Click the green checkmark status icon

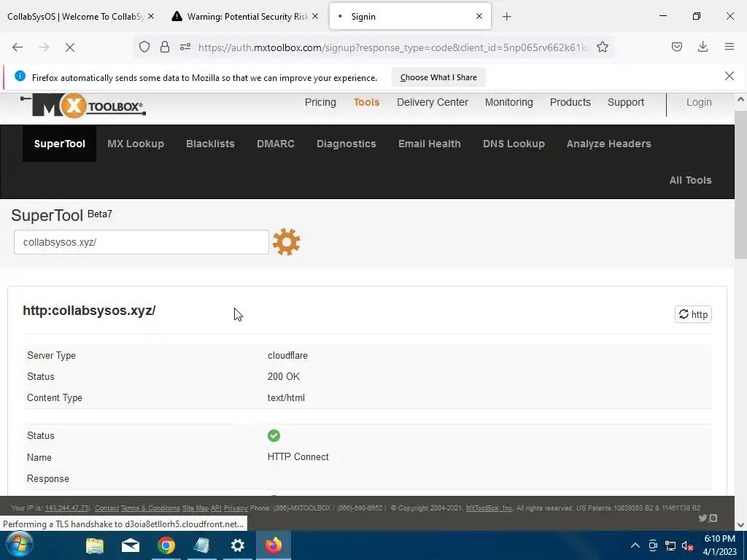[274, 436]
